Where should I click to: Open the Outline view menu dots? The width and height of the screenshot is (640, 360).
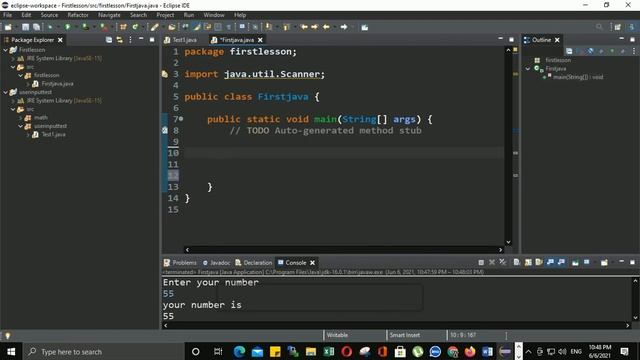(634, 51)
